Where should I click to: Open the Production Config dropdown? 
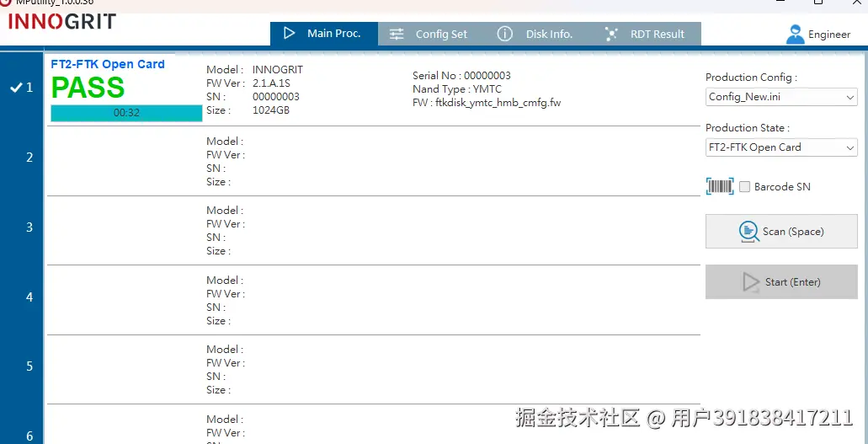point(781,97)
